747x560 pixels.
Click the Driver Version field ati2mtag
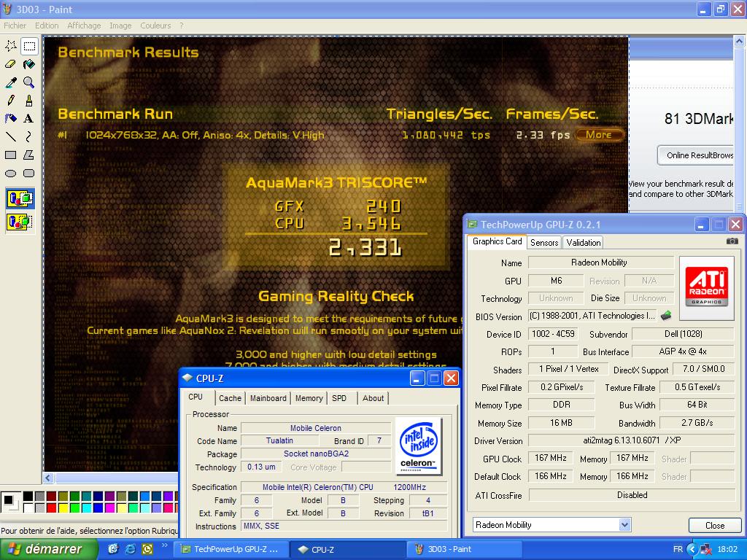click(x=631, y=440)
